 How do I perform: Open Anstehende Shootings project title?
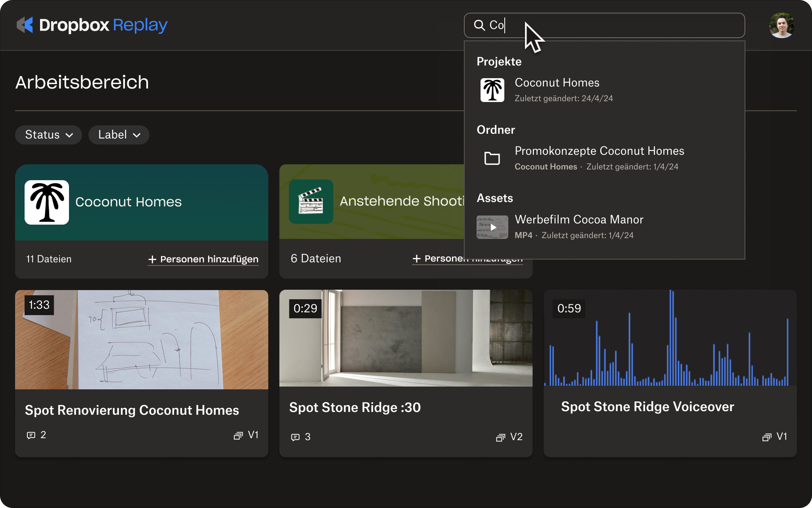402,201
